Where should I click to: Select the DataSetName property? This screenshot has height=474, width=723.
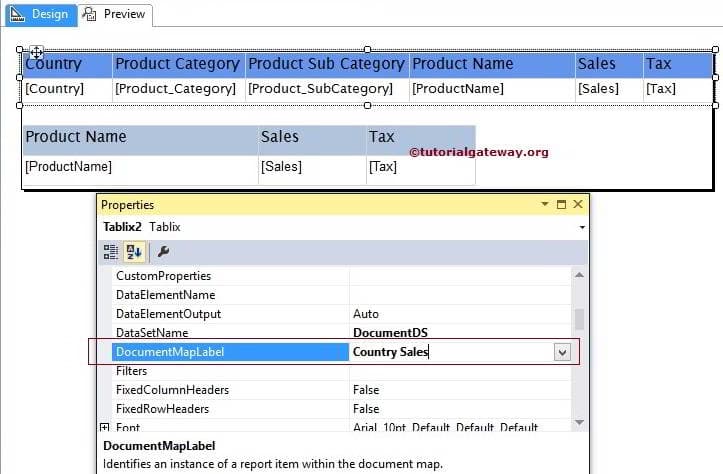[x=231, y=333]
